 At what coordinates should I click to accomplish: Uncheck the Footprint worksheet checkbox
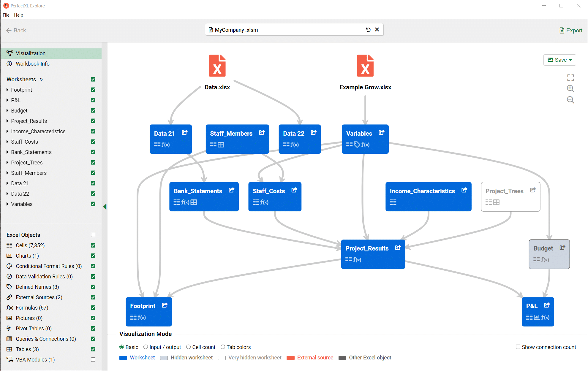pyautogui.click(x=93, y=90)
